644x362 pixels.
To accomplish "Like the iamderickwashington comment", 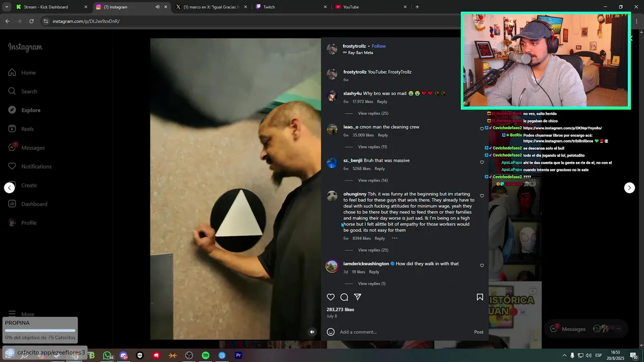I will pos(482,265).
